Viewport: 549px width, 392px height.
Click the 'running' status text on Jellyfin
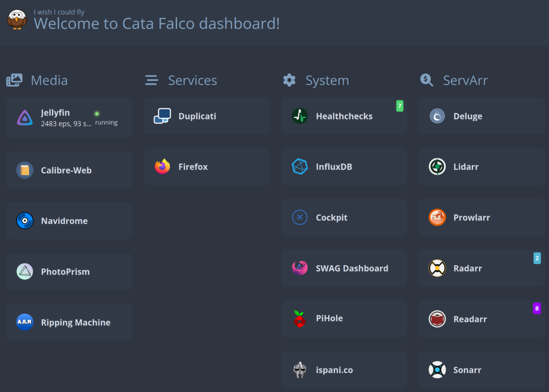106,122
